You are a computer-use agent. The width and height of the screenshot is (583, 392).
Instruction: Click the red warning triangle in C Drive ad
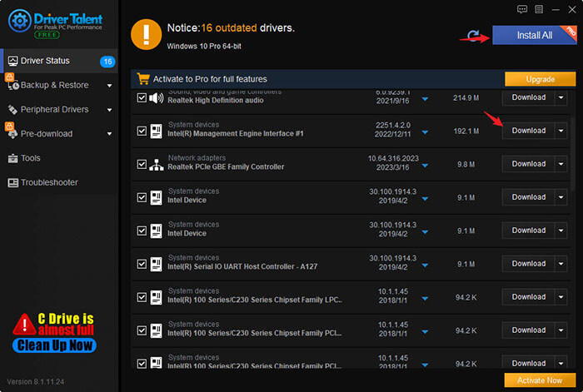point(24,325)
